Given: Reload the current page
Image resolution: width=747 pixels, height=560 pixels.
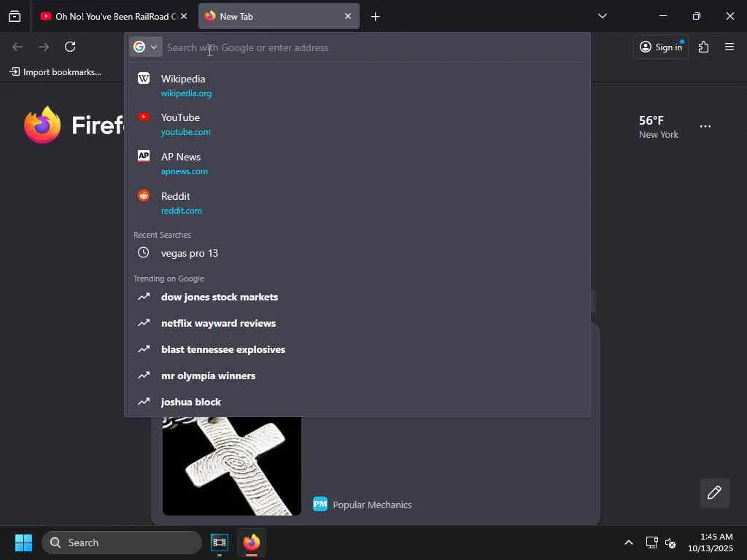Looking at the screenshot, I should [70, 47].
